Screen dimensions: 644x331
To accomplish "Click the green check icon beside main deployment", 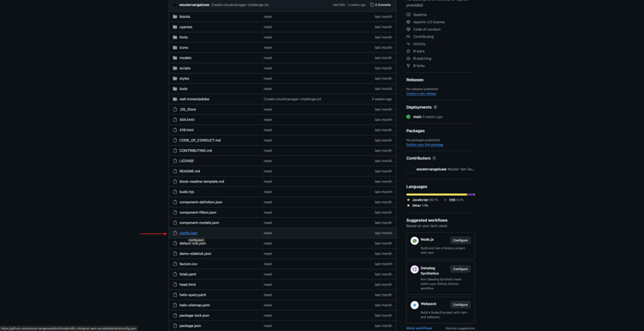I will pos(408,117).
